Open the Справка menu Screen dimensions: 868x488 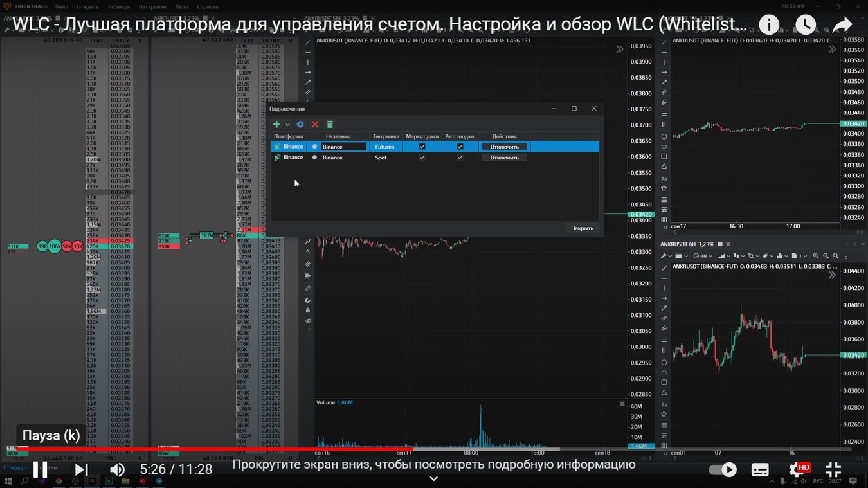[207, 6]
